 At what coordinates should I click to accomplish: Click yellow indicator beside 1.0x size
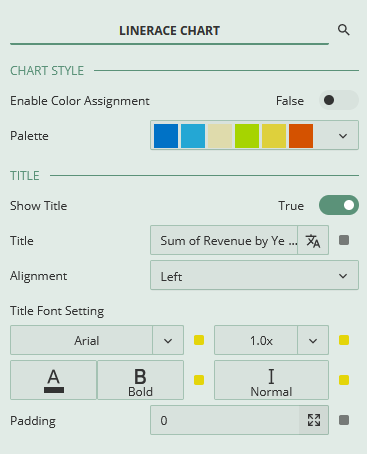[x=344, y=340]
